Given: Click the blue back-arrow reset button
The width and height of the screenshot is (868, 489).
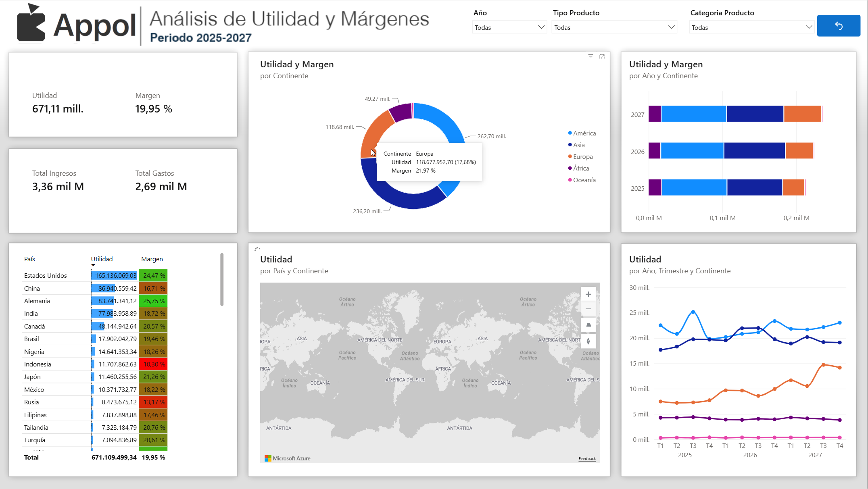Looking at the screenshot, I should point(839,26).
